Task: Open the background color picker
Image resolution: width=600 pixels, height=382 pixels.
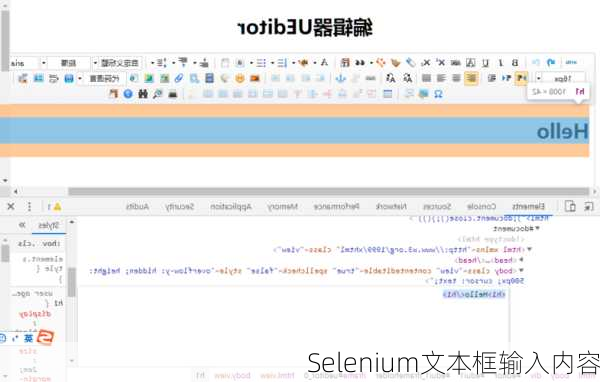Action: tap(303, 62)
